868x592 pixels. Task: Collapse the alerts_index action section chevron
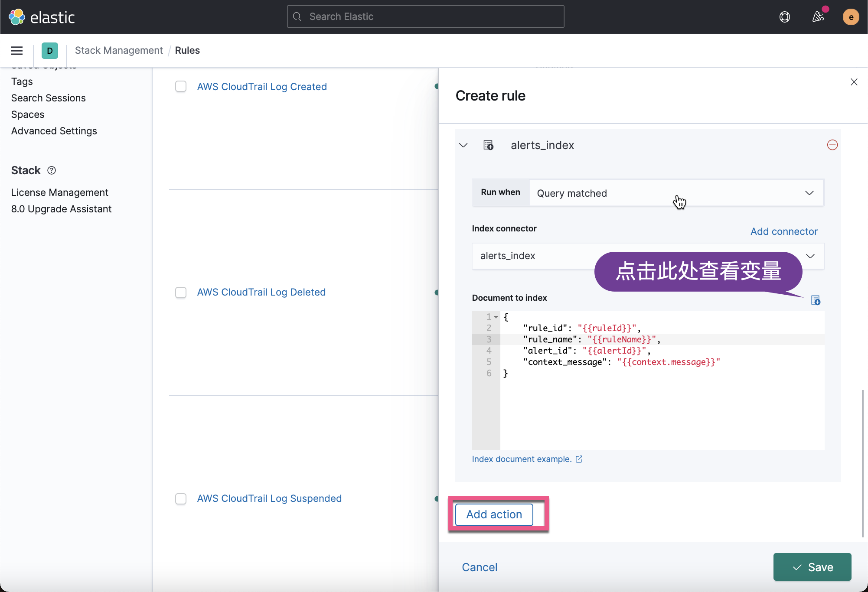463,145
